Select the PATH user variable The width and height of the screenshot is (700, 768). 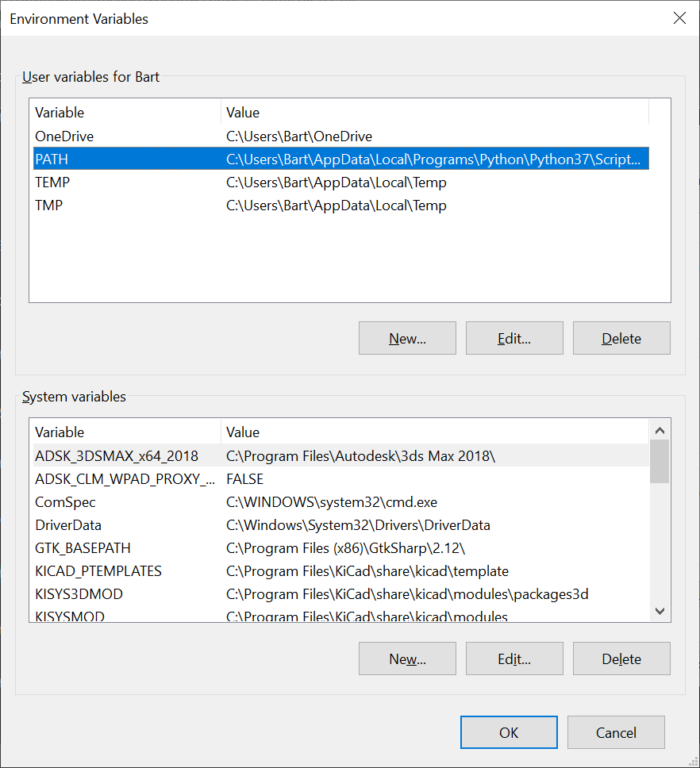click(x=341, y=159)
